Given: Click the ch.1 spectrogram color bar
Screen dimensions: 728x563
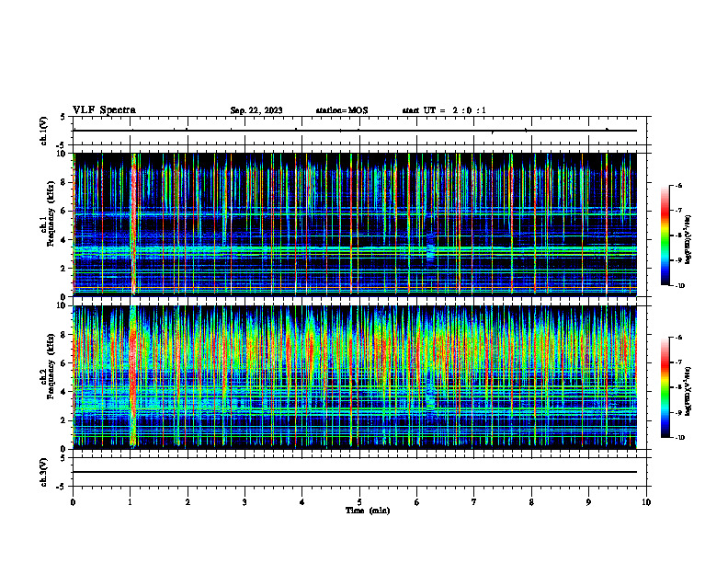Looking at the screenshot, I should 665,236.
